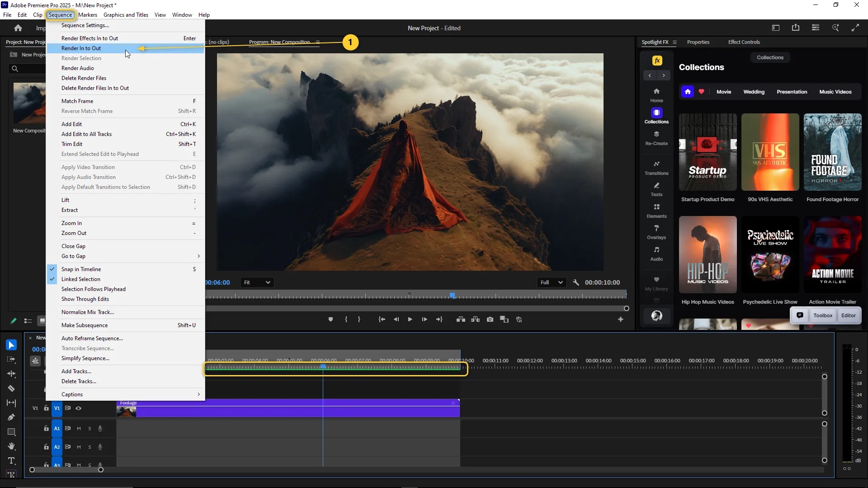Open Sequence Settings menu entry

[x=126, y=25]
